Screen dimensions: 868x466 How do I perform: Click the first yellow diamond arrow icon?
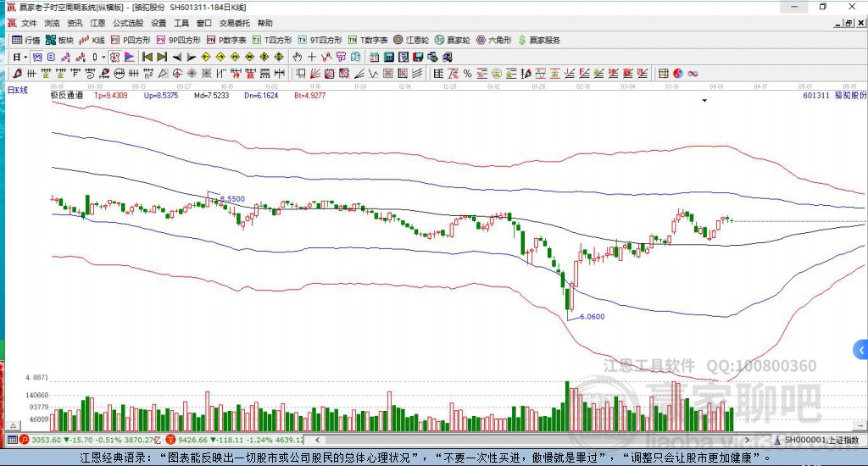tap(205, 57)
